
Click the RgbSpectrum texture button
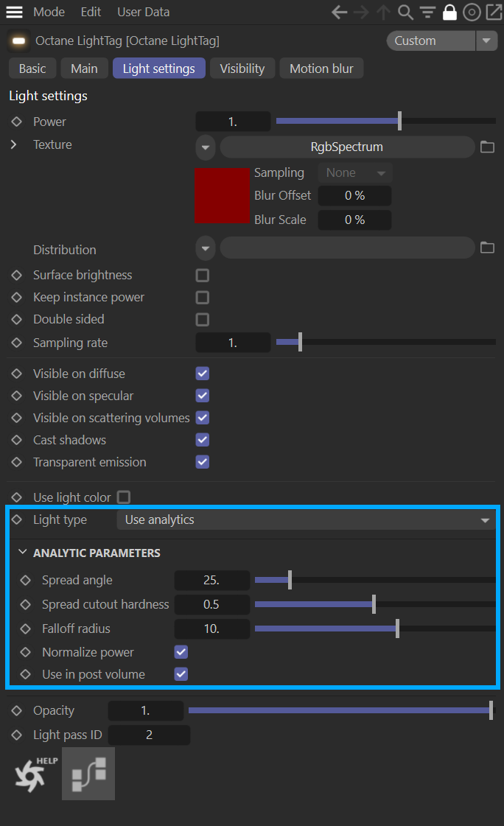coord(346,147)
